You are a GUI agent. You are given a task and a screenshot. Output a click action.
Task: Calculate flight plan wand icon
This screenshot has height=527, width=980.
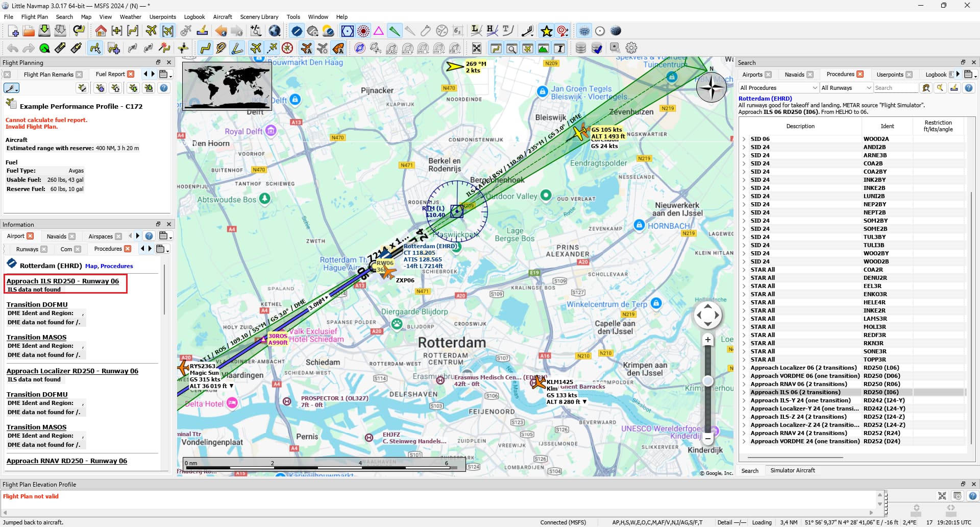[164, 48]
